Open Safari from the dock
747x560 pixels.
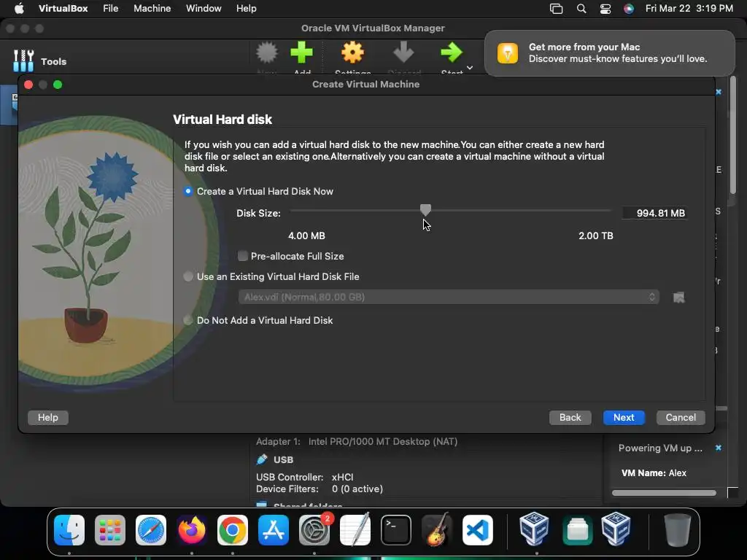click(x=151, y=530)
